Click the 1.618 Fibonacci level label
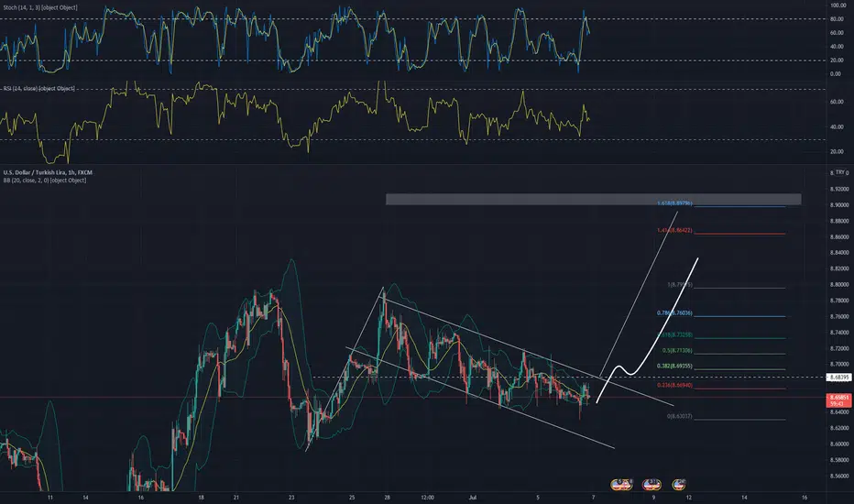854x504 pixels. pos(674,203)
